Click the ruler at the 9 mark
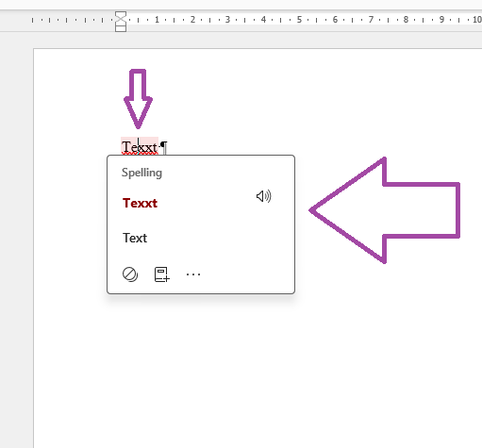The width and height of the screenshot is (482, 448). [441, 20]
